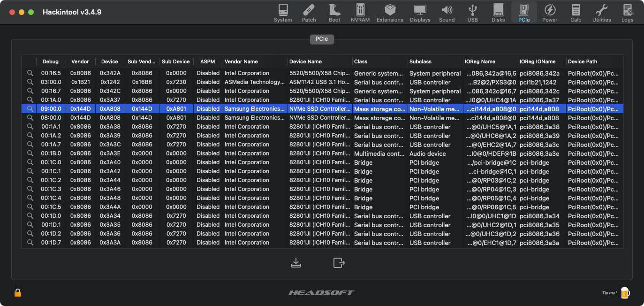Go to the Extensions section
This screenshot has width=644, height=306.
click(x=390, y=13)
